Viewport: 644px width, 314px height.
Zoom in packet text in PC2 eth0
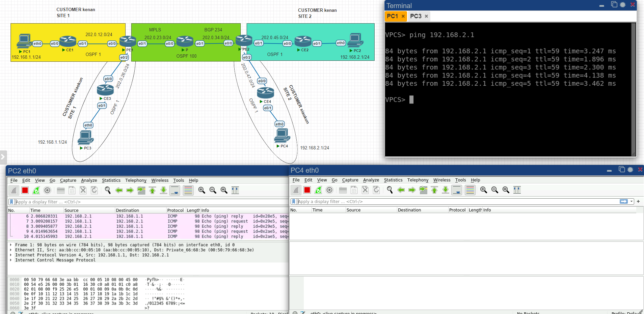202,191
